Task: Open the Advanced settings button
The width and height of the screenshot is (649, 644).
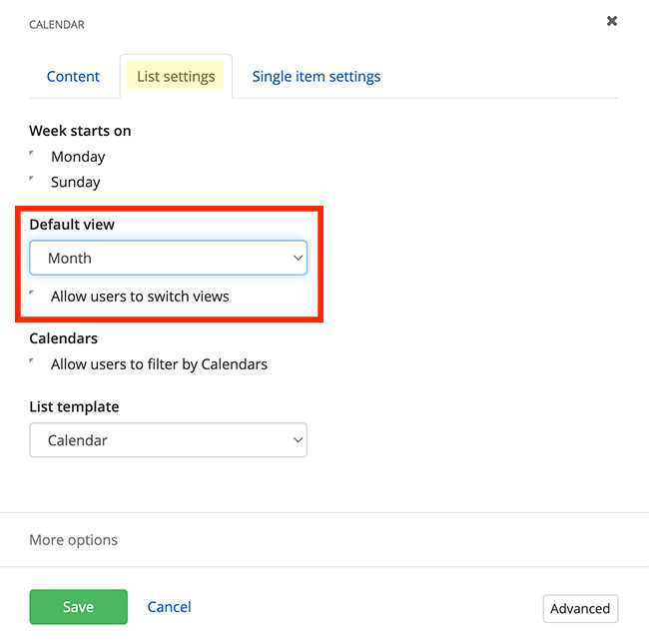Action: [x=580, y=608]
